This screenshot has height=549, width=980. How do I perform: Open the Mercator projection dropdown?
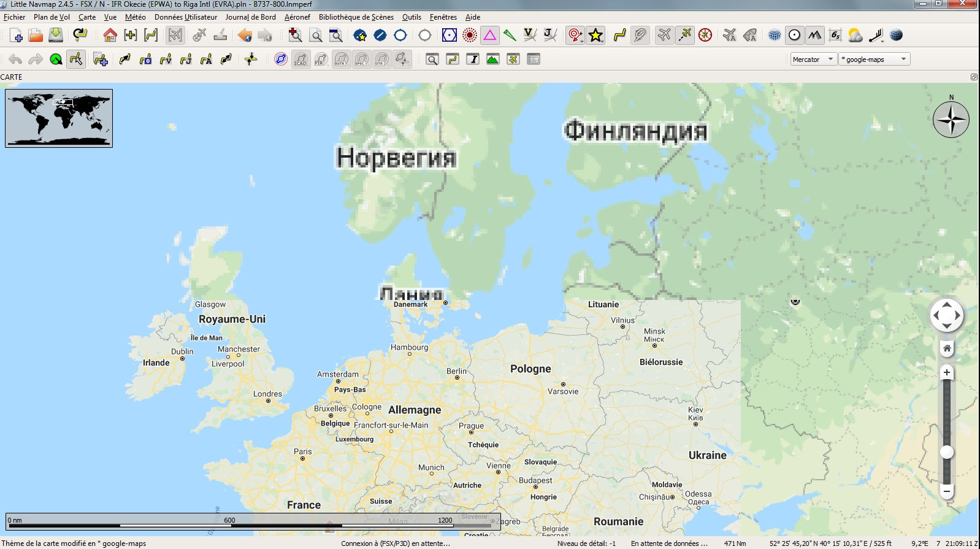(x=813, y=60)
